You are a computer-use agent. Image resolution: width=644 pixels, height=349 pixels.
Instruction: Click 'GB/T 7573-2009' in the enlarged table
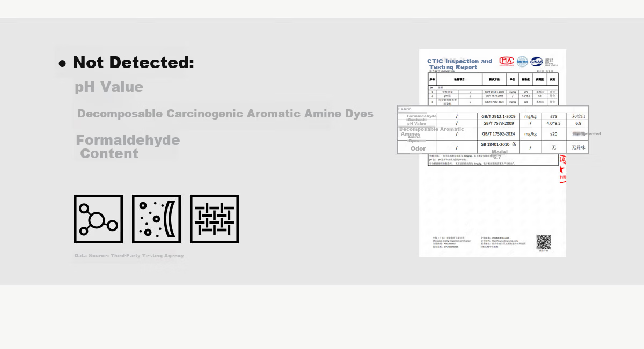499,123
